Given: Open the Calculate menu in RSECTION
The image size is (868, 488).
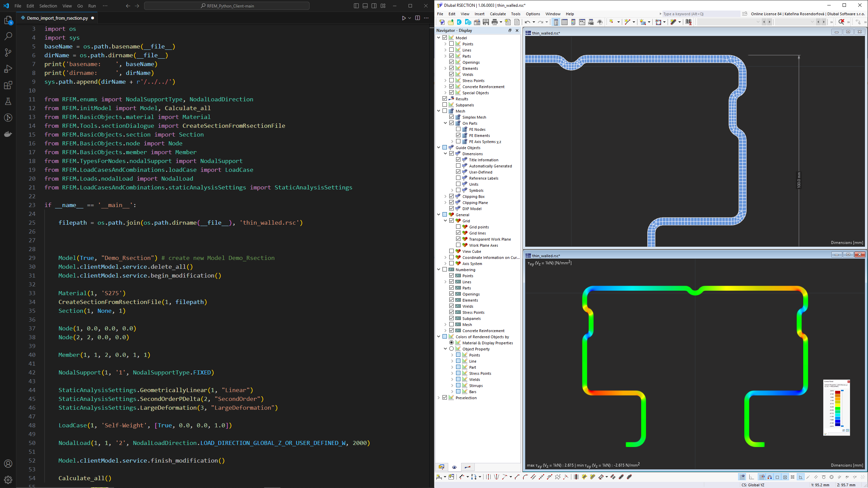Looking at the screenshot, I should (498, 14).
